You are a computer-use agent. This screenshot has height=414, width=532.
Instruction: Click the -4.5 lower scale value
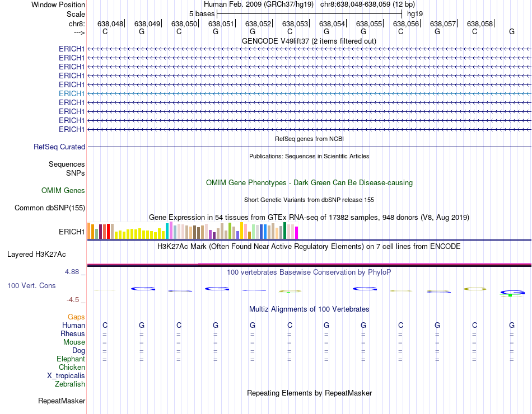click(x=73, y=300)
